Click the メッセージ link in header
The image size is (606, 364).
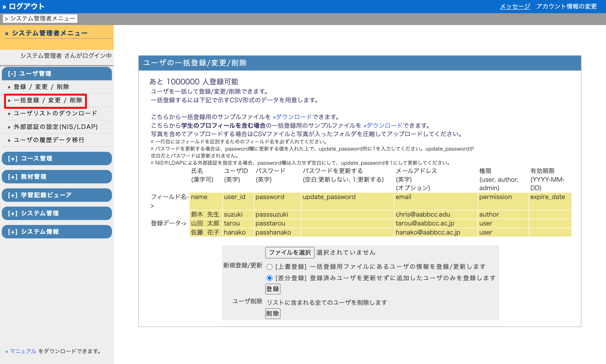point(515,6)
